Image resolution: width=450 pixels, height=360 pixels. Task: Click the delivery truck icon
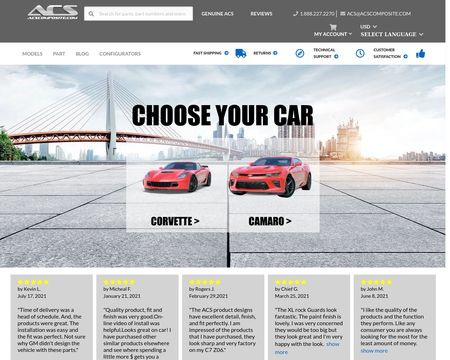(x=241, y=53)
